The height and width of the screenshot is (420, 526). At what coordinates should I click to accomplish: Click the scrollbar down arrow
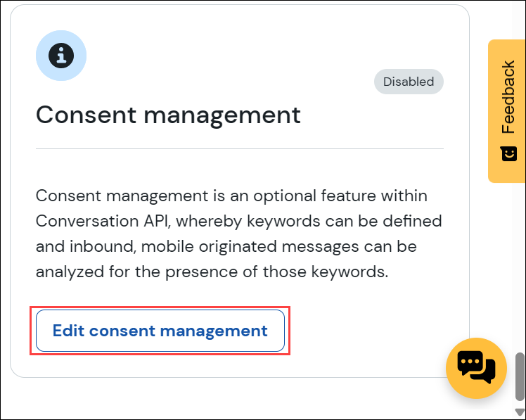pos(520,412)
